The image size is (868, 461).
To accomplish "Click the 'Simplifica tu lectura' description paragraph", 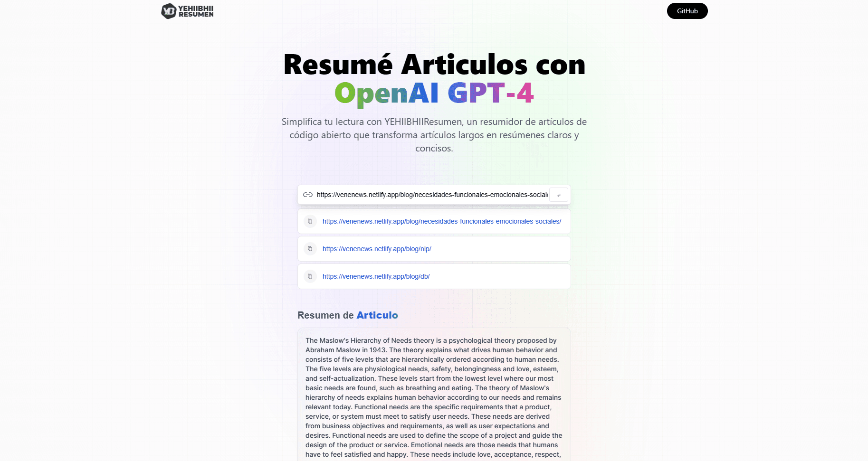I will [434, 135].
